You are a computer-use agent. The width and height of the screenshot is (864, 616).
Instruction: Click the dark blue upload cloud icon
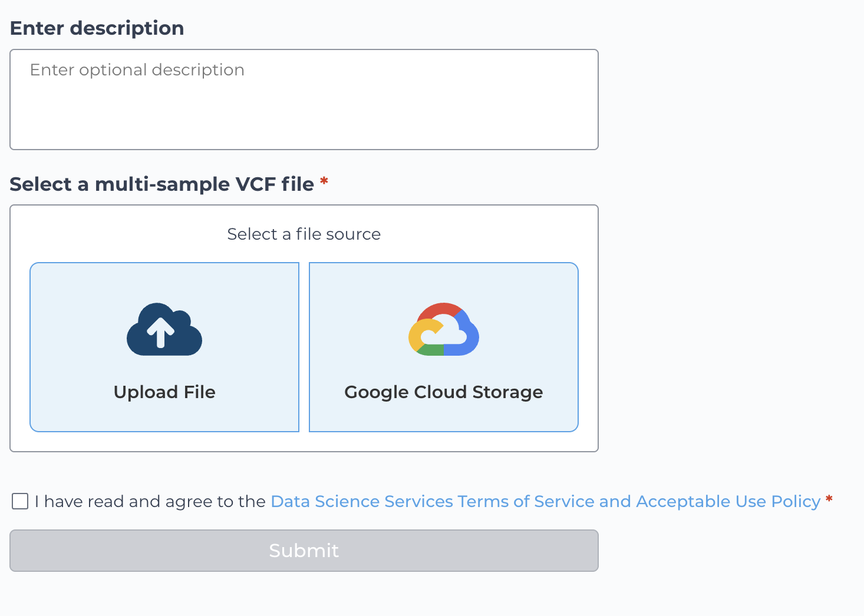[164, 329]
